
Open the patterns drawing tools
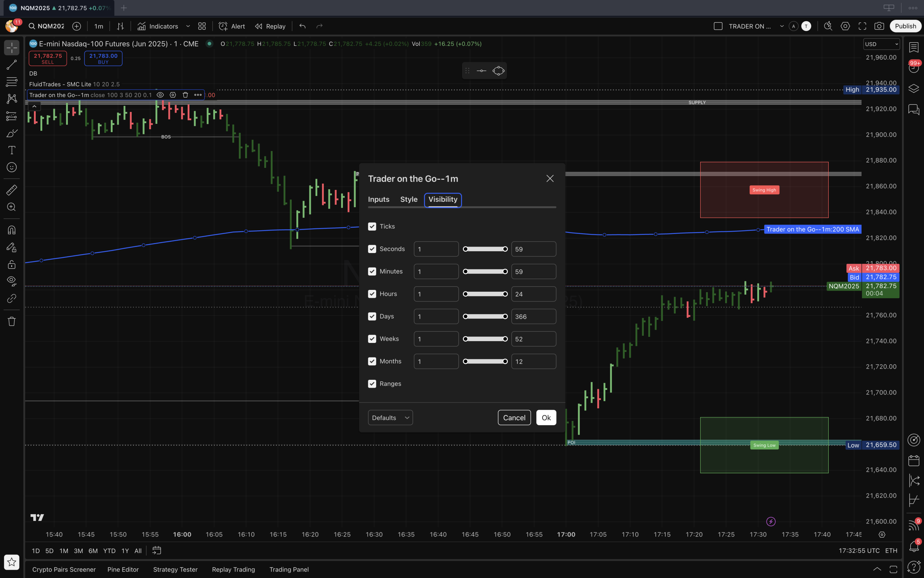click(12, 99)
